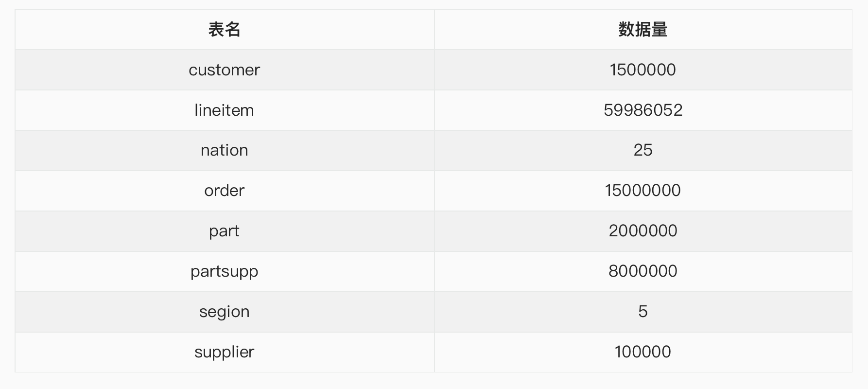This screenshot has width=868, height=389.
Task: Select the lineitem table name cell
Action: tap(224, 110)
